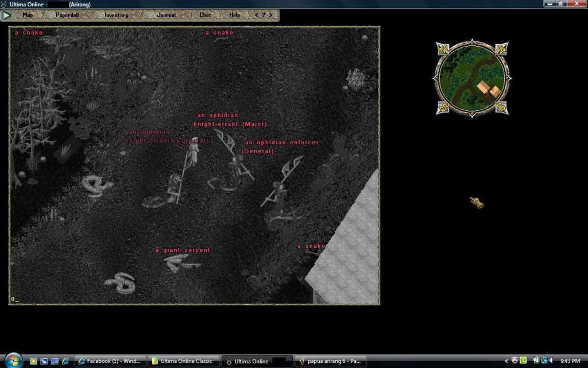The width and height of the screenshot is (588, 368).
Task: Click the circular radar minimap
Action: tap(472, 78)
